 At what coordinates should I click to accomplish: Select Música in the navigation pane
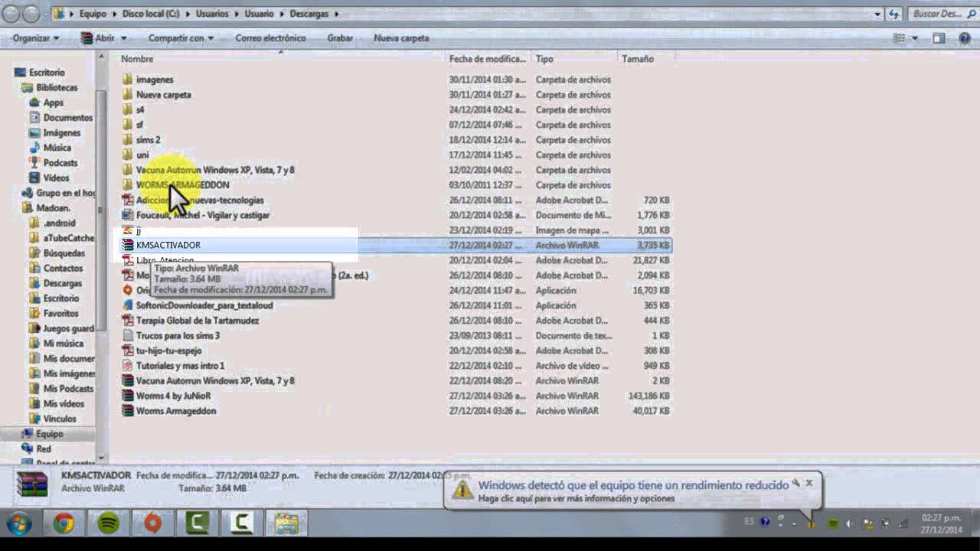pos(57,148)
